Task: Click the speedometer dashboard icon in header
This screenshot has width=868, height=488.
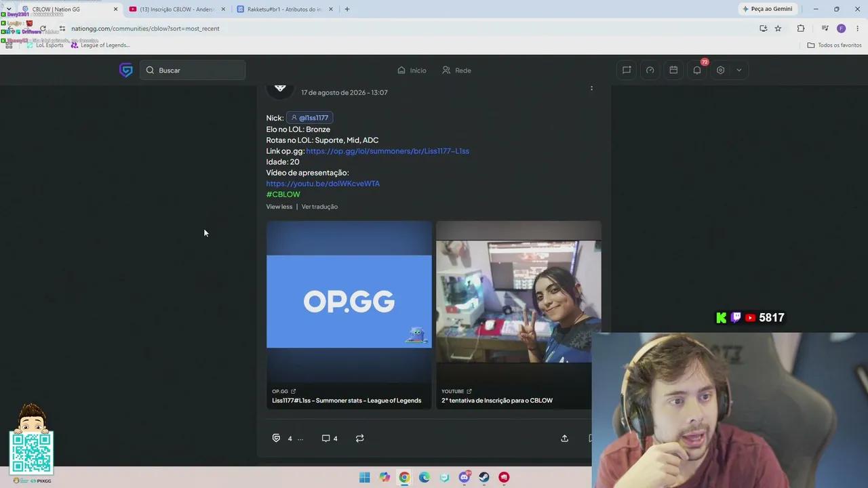Action: (x=650, y=70)
